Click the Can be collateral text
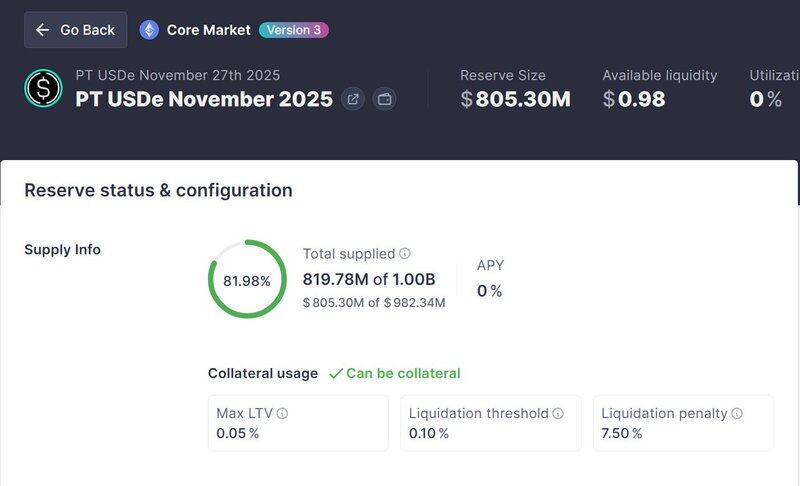 tap(403, 373)
